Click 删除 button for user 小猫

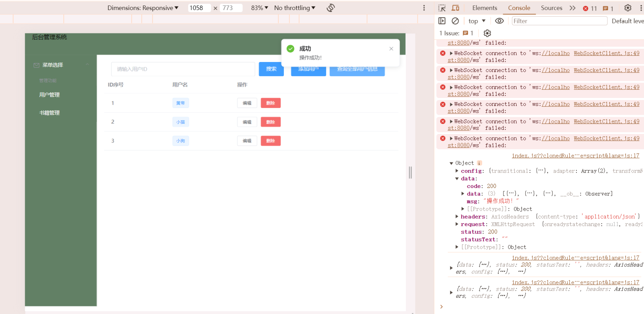coord(270,122)
